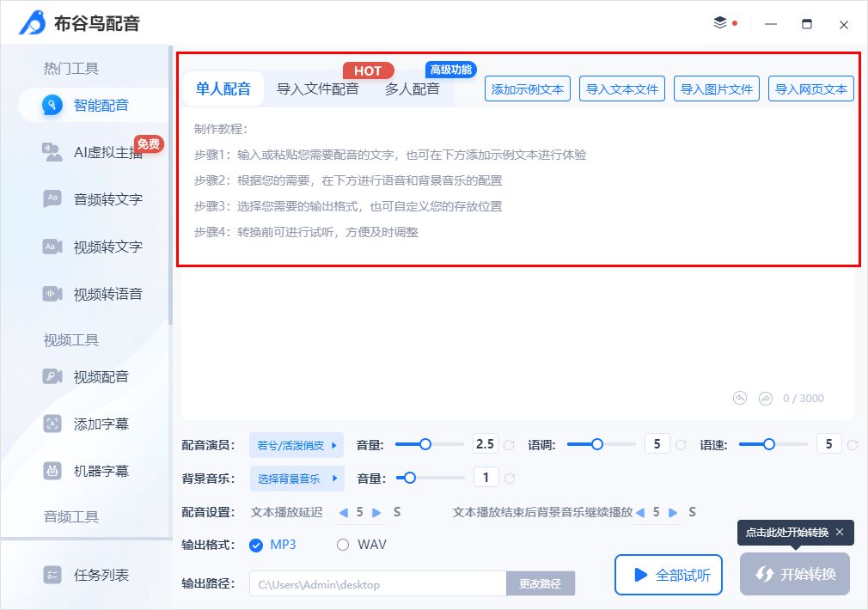The width and height of the screenshot is (868, 610).
Task: Open the 选择背景音乐 background music dropdown
Action: click(x=296, y=479)
